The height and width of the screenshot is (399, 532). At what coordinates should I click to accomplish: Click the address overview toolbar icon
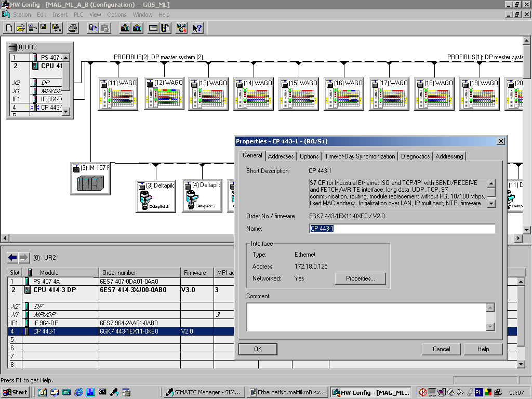coord(153,28)
